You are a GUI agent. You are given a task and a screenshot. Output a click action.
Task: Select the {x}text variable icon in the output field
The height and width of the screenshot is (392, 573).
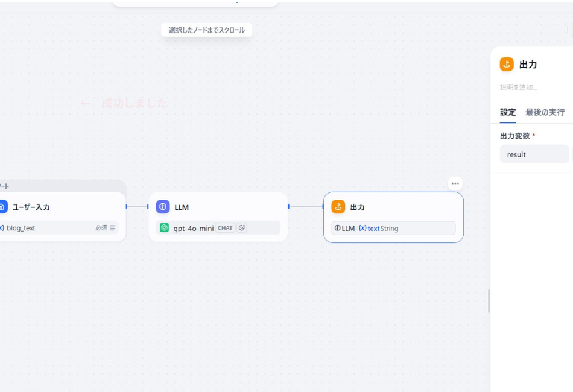coord(363,228)
